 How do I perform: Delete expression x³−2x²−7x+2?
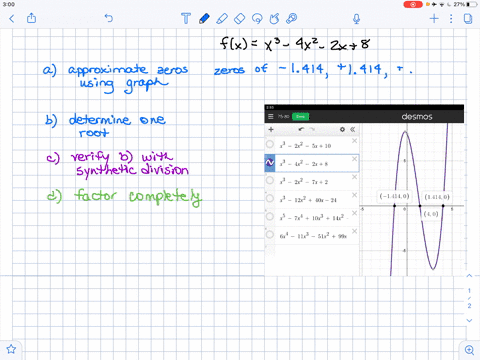354,177
